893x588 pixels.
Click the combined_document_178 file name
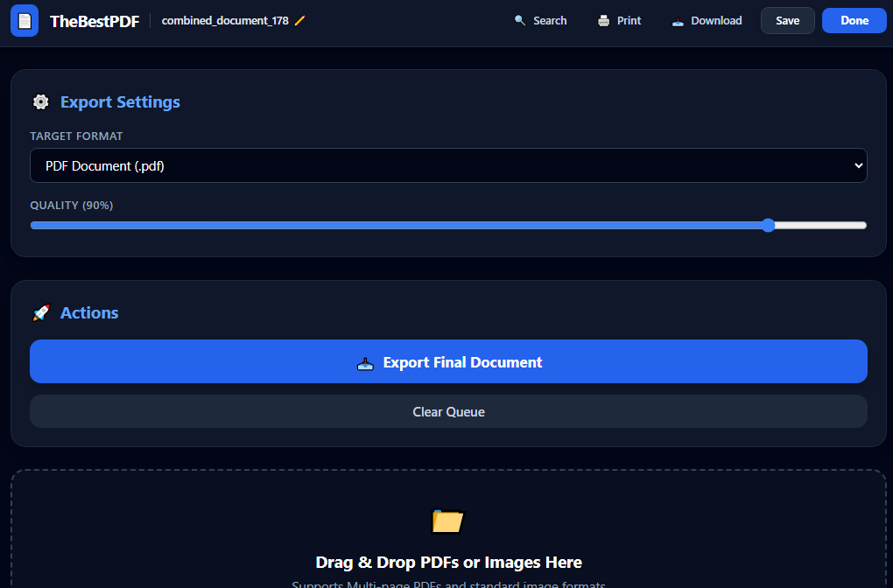pos(225,21)
